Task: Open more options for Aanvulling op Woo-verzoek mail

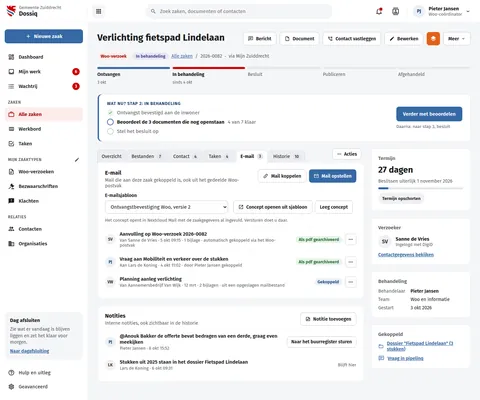Action: tap(351, 239)
